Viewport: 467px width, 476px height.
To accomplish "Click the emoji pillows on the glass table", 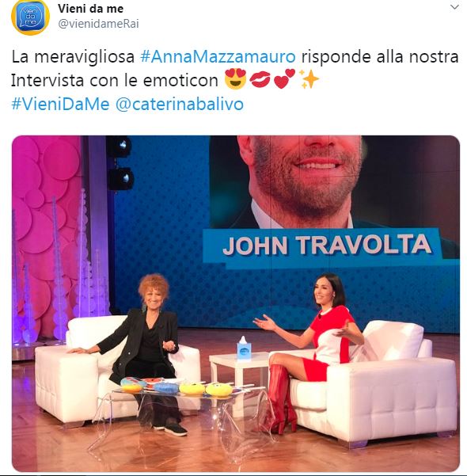I will (x=177, y=386).
